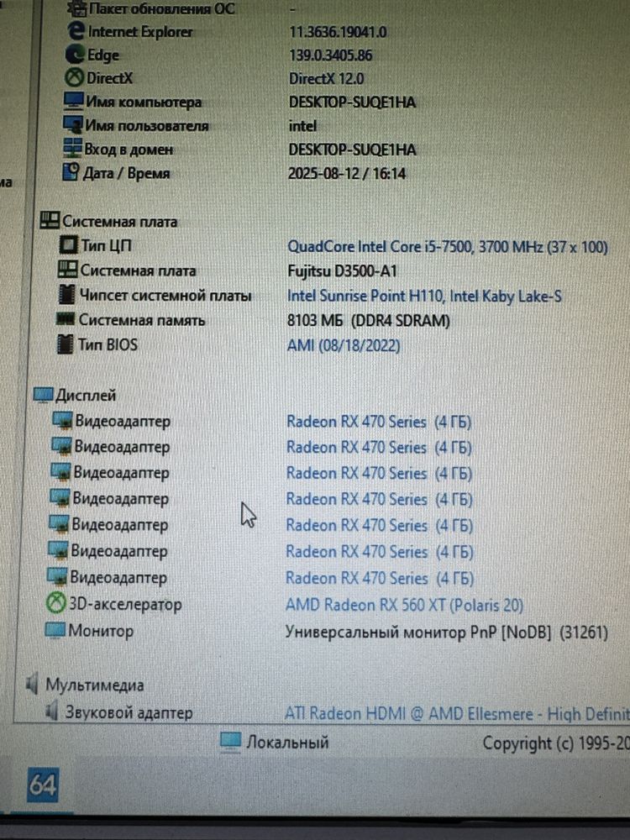Click the Системная память RAM icon
Screen dimensions: 630x840
pyautogui.click(x=66, y=319)
